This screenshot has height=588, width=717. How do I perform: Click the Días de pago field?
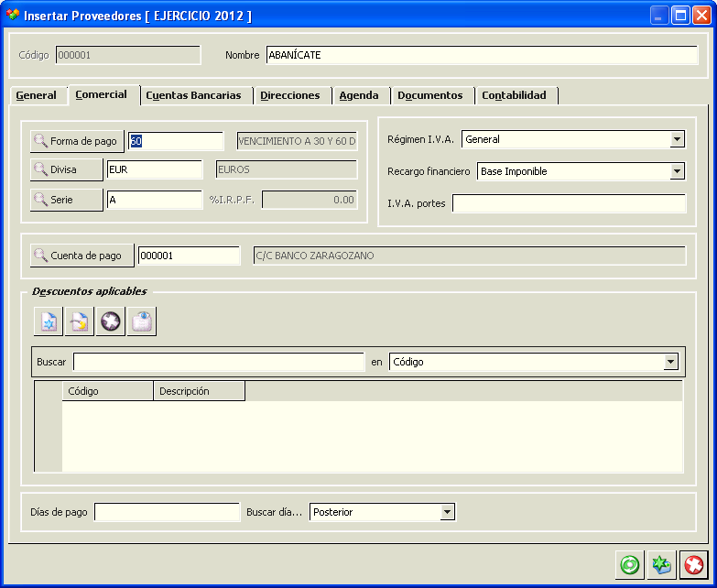pyautogui.click(x=167, y=512)
